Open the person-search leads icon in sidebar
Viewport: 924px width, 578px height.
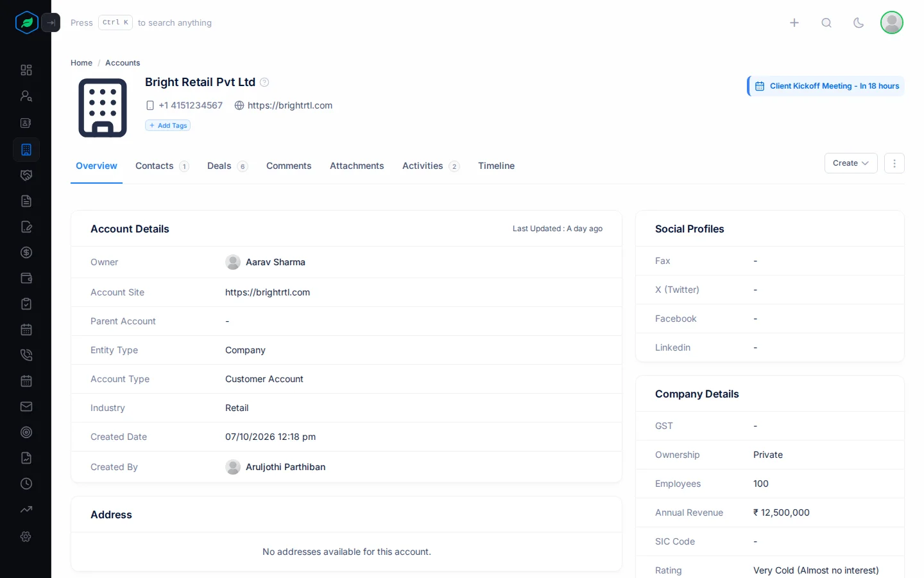[x=26, y=96]
